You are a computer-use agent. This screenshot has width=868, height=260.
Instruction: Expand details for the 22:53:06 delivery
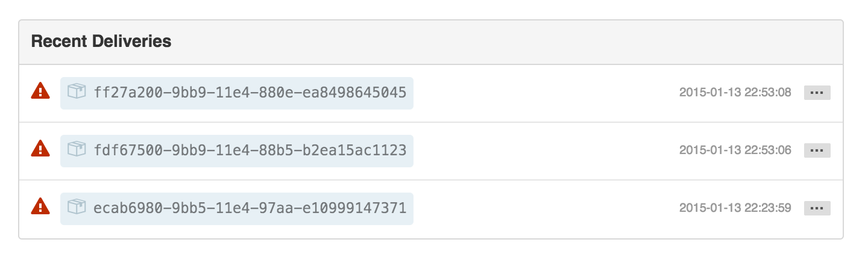pos(817,150)
